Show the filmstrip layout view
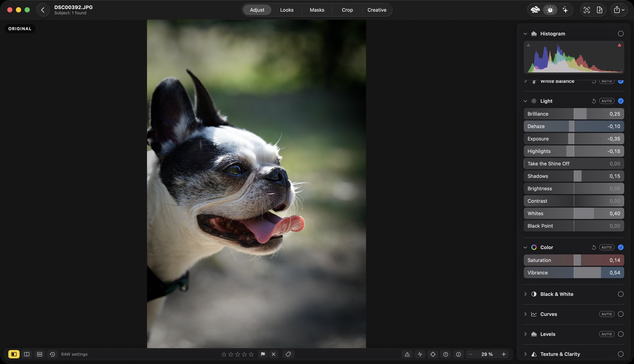634x364 pixels. [40, 354]
